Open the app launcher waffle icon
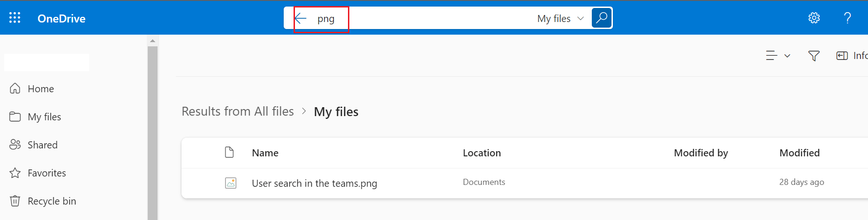Screen dimensions: 868x220 click(x=15, y=18)
